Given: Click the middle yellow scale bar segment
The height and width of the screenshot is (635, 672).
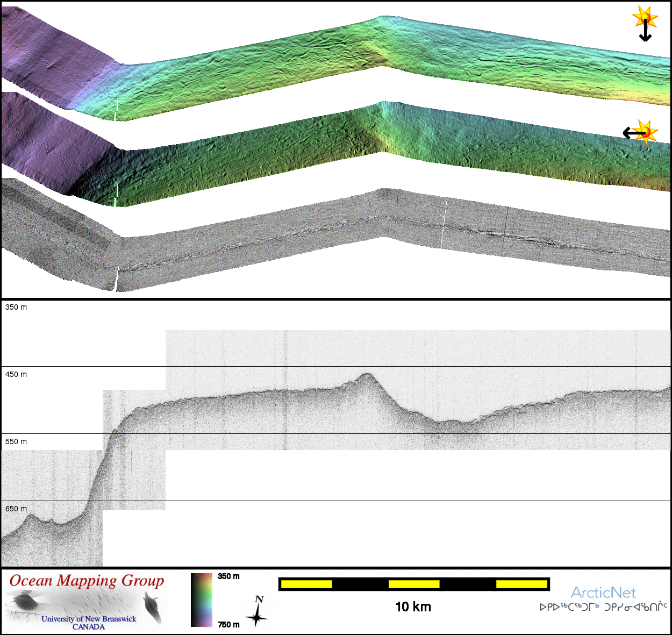Looking at the screenshot, I should point(413,584).
